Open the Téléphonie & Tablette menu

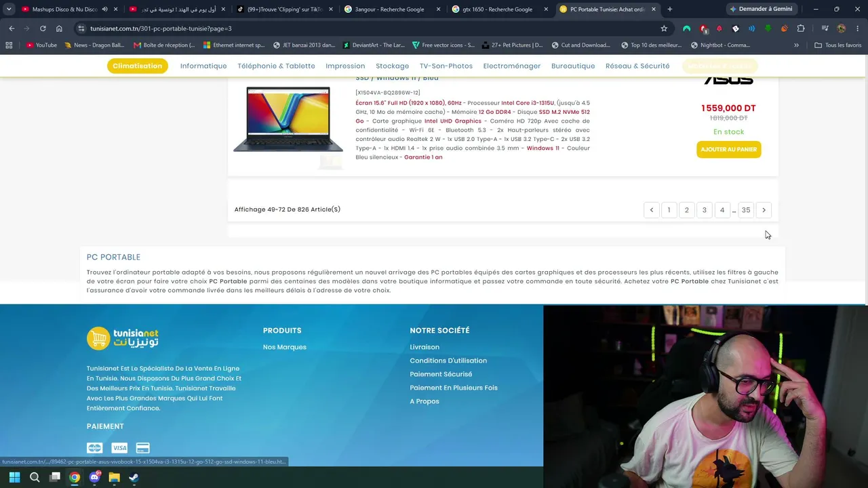pyautogui.click(x=276, y=66)
